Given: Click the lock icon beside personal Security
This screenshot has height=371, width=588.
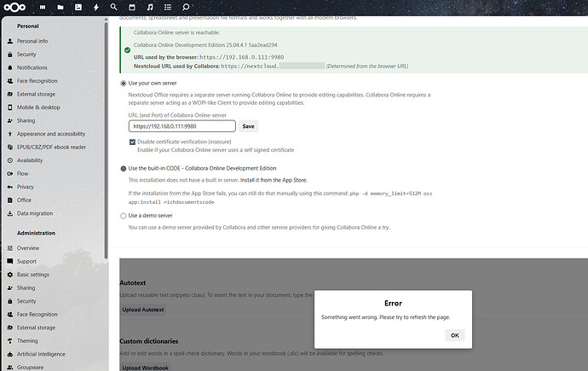Looking at the screenshot, I should point(10,55).
